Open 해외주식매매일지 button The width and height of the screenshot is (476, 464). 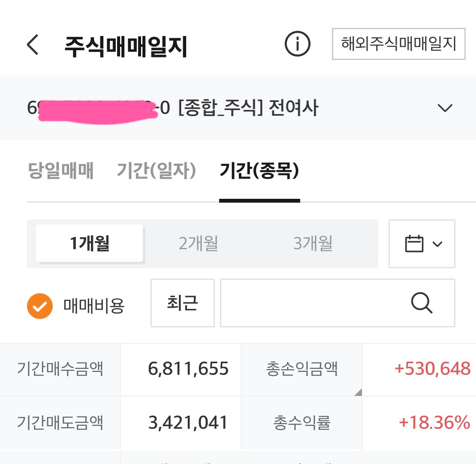click(398, 44)
